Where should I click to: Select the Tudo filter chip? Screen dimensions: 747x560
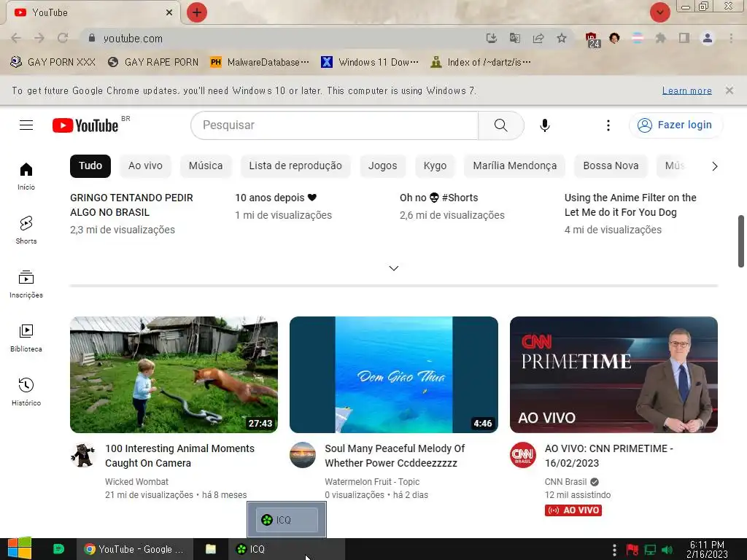point(90,166)
